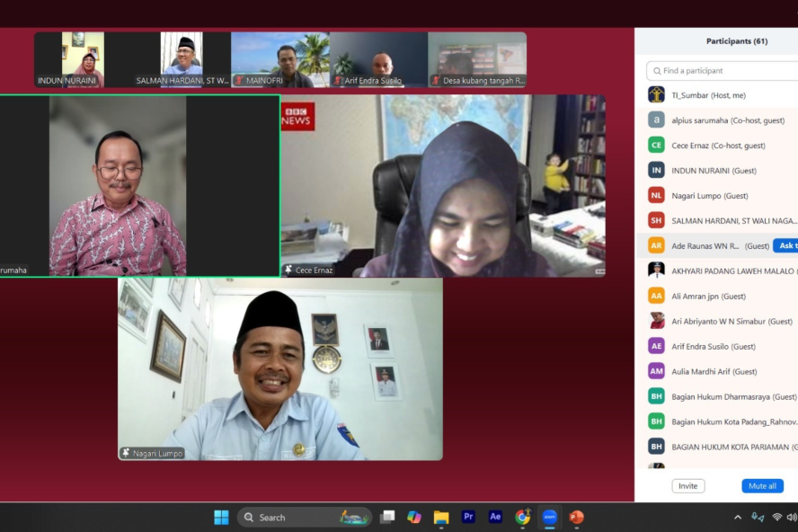Click the MAINOFRI video thumbnail
This screenshot has height=532, width=798.
click(279, 59)
